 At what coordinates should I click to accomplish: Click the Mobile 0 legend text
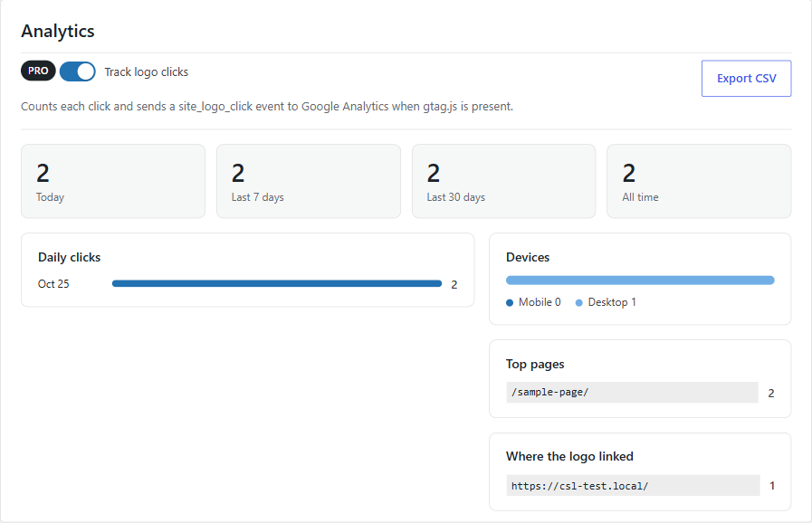540,302
